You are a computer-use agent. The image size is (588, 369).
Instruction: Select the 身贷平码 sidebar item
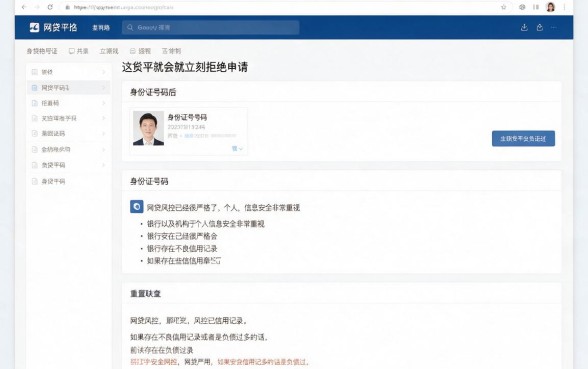coord(69,182)
